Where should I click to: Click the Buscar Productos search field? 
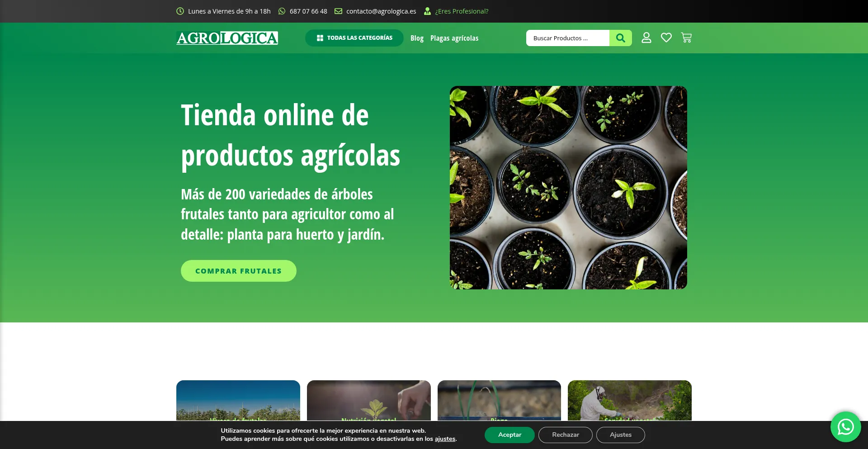(x=567, y=38)
